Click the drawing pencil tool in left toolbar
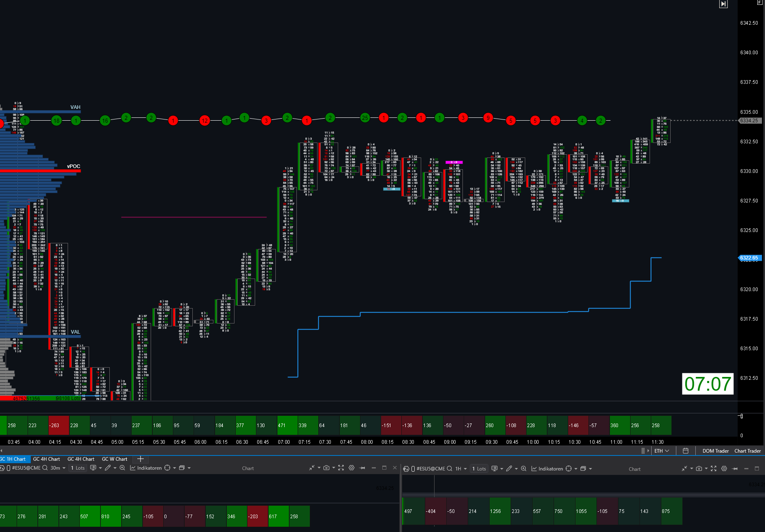 click(x=108, y=468)
